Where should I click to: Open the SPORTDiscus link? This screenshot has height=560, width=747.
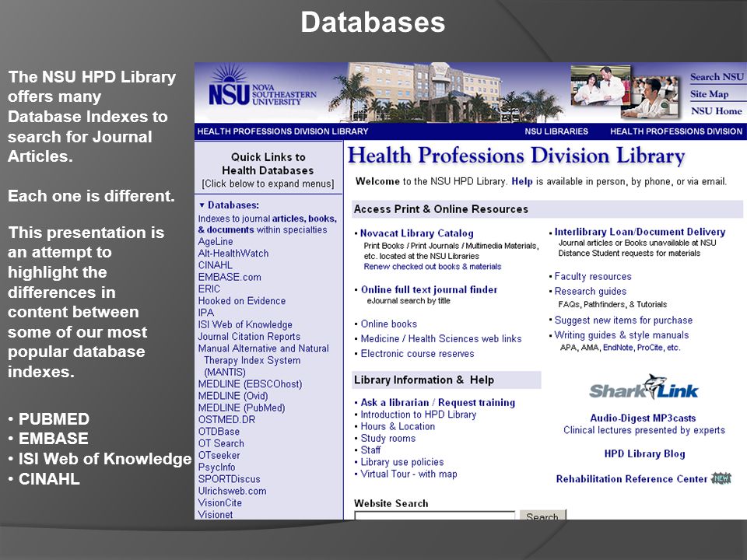229,479
